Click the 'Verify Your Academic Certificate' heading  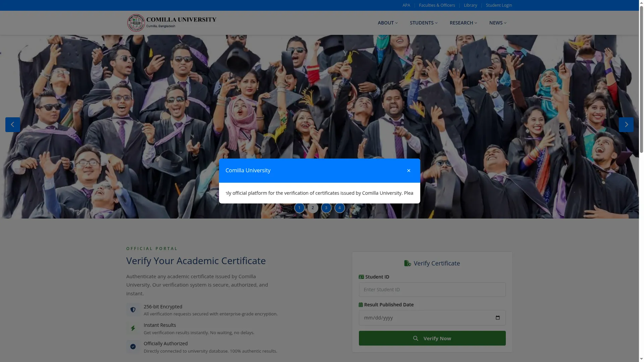coord(196,261)
